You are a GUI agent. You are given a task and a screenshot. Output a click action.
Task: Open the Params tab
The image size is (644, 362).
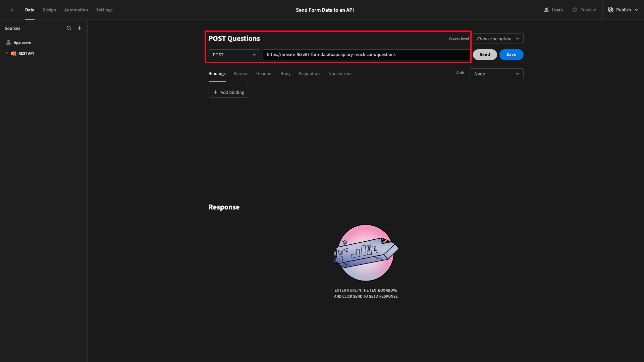[x=241, y=74]
